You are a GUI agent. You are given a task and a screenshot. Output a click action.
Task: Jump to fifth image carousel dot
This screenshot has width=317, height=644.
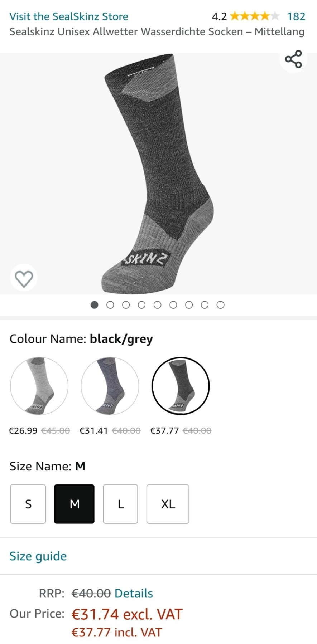(x=157, y=305)
